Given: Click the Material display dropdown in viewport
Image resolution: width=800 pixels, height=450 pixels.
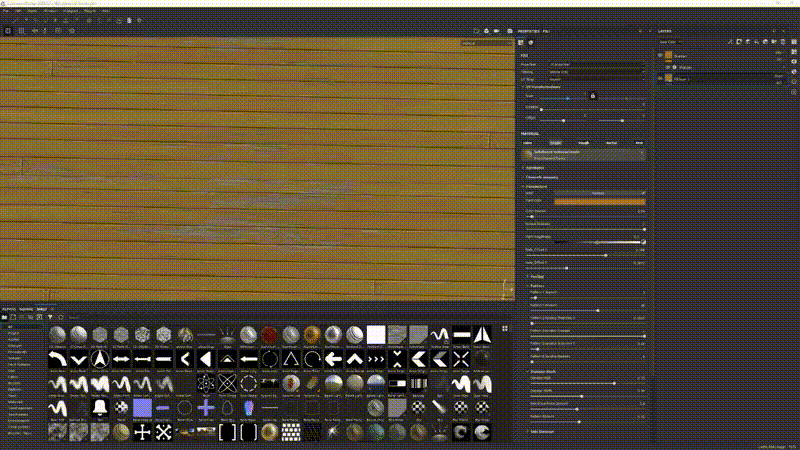Looking at the screenshot, I should click(487, 43).
